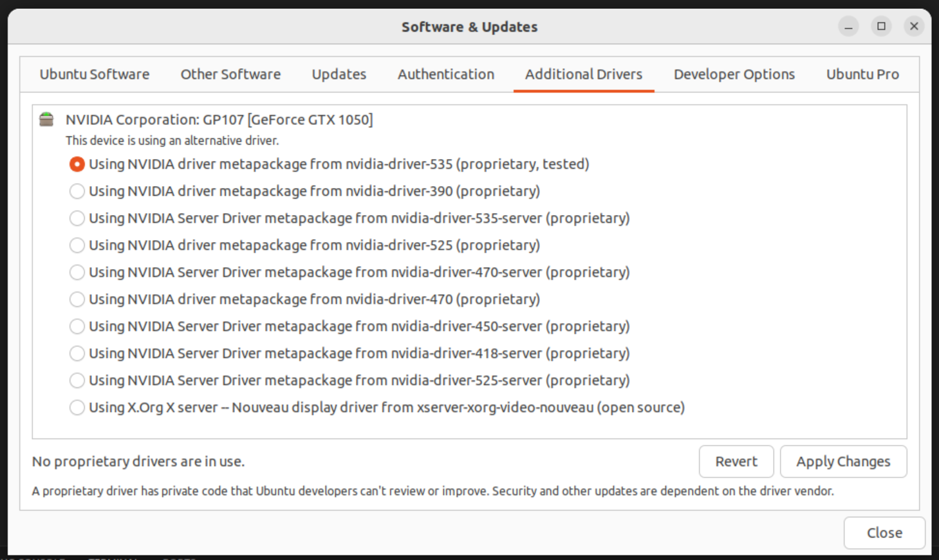Go to the Authentication tab

click(x=446, y=75)
